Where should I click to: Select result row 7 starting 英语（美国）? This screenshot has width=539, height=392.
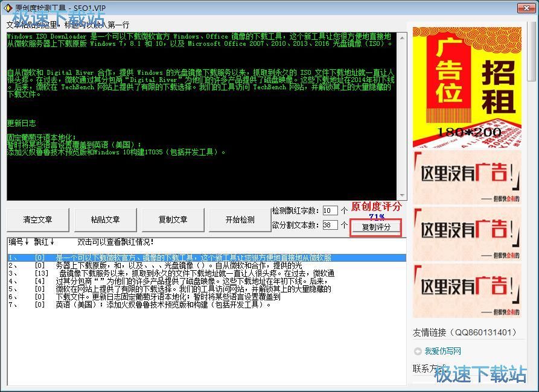tap(206, 305)
